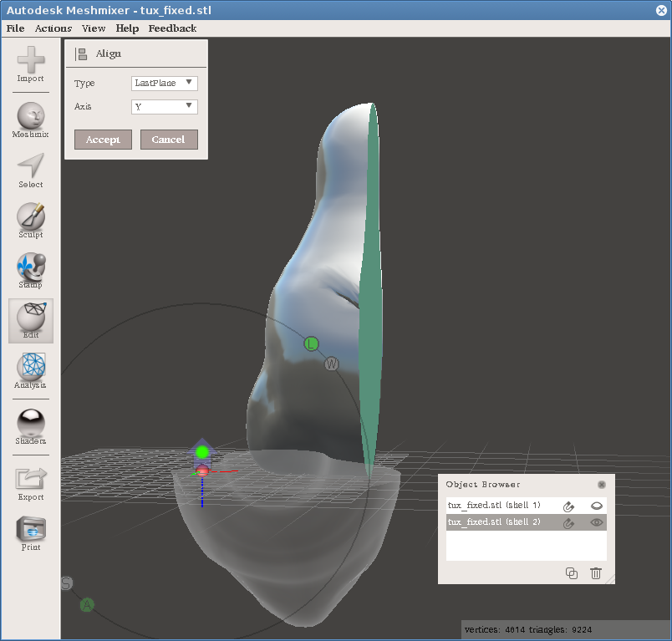The height and width of the screenshot is (641, 672).
Task: Open the Shaders panel
Action: click(30, 427)
